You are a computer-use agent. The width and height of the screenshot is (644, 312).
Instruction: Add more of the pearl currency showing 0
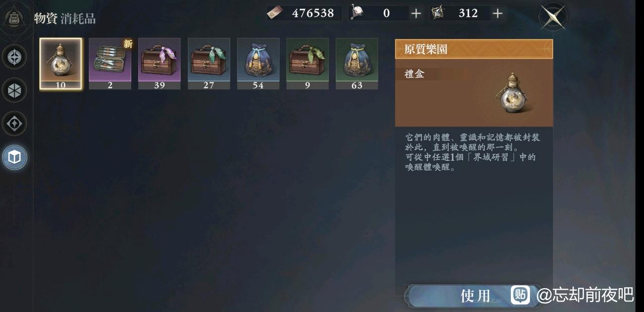[x=416, y=13]
